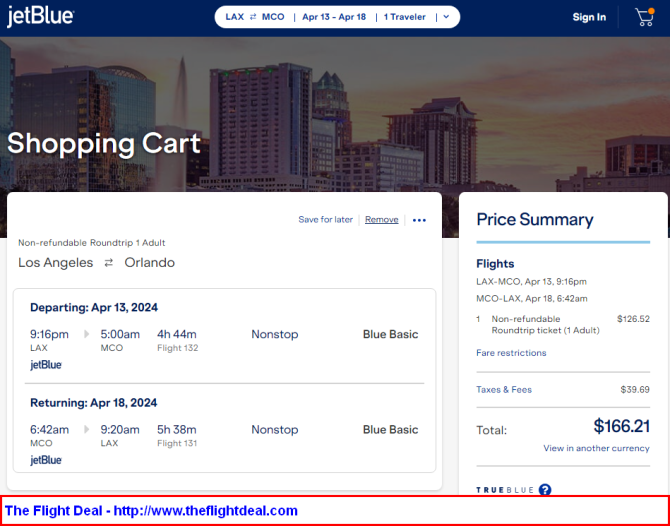Click Blue Basic fare on departing flight
Image resolution: width=670 pixels, height=526 pixels.
pyautogui.click(x=391, y=334)
